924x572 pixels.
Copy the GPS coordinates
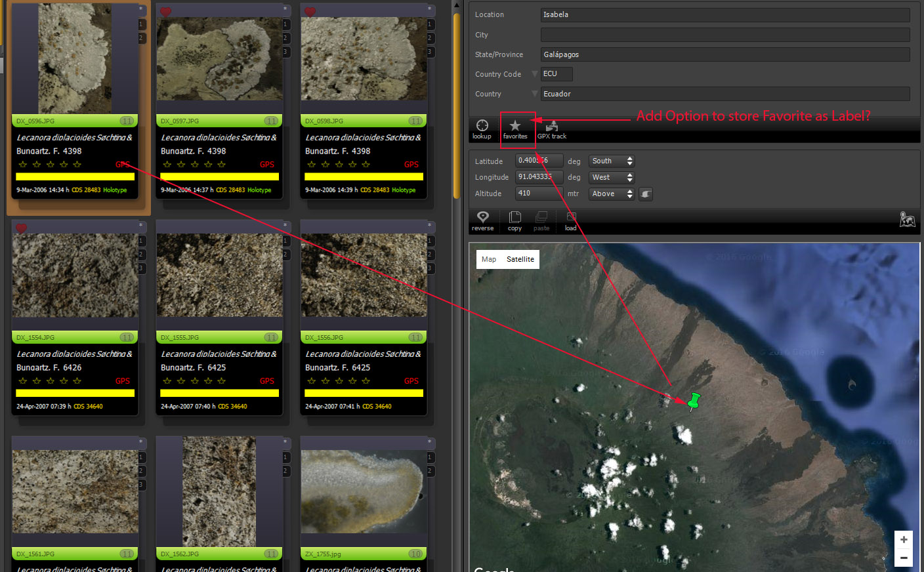(514, 221)
